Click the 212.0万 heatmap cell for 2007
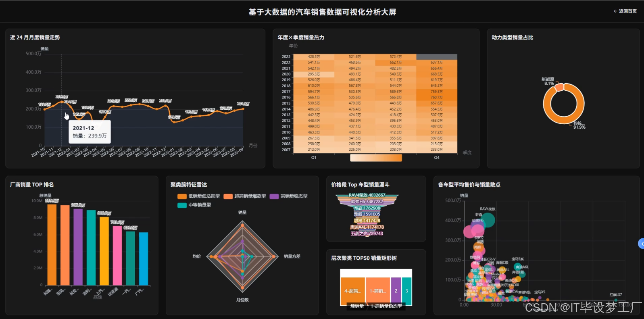644x319 pixels. [314, 150]
